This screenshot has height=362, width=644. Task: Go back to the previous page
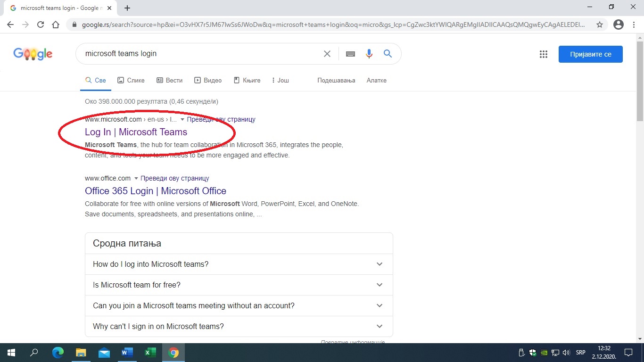pos(10,25)
